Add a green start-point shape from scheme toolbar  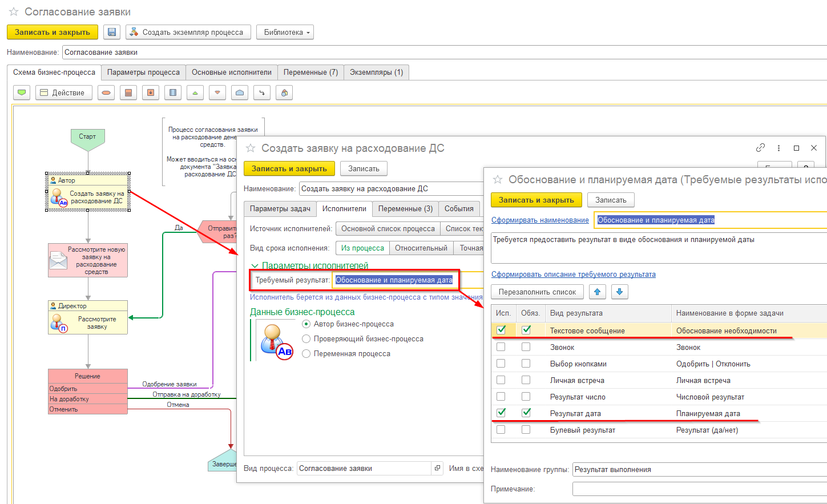[22, 92]
